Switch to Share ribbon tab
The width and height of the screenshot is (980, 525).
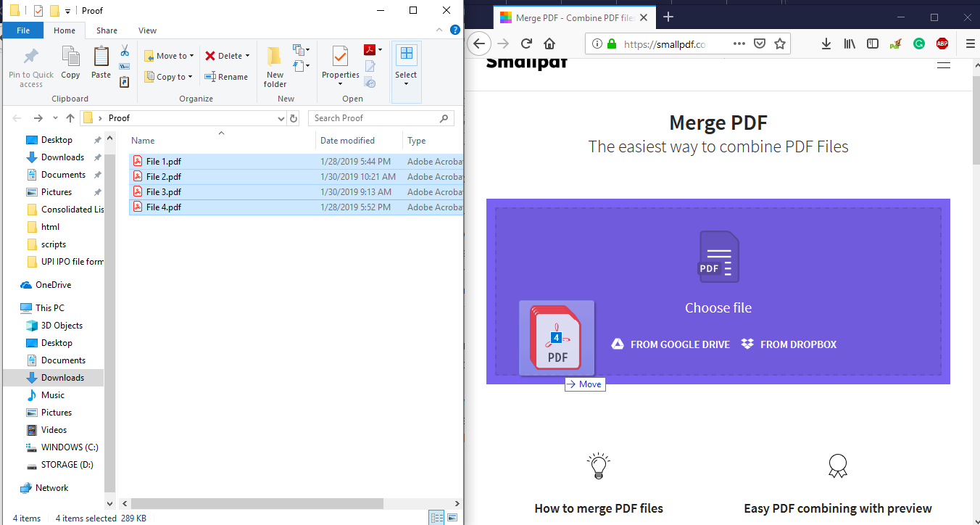point(107,30)
